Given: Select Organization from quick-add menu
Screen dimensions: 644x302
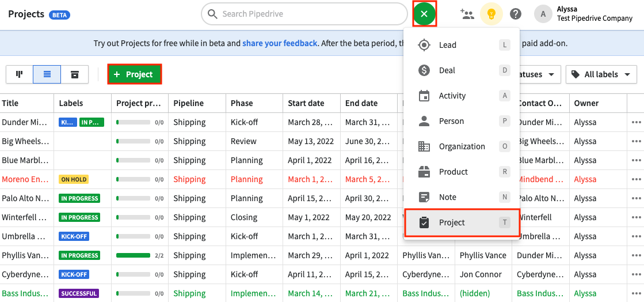Looking at the screenshot, I should pos(462,146).
